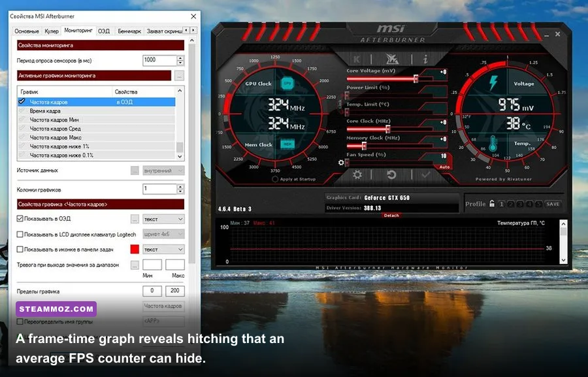Open the tray icon 'текст' dropdown

click(163, 250)
